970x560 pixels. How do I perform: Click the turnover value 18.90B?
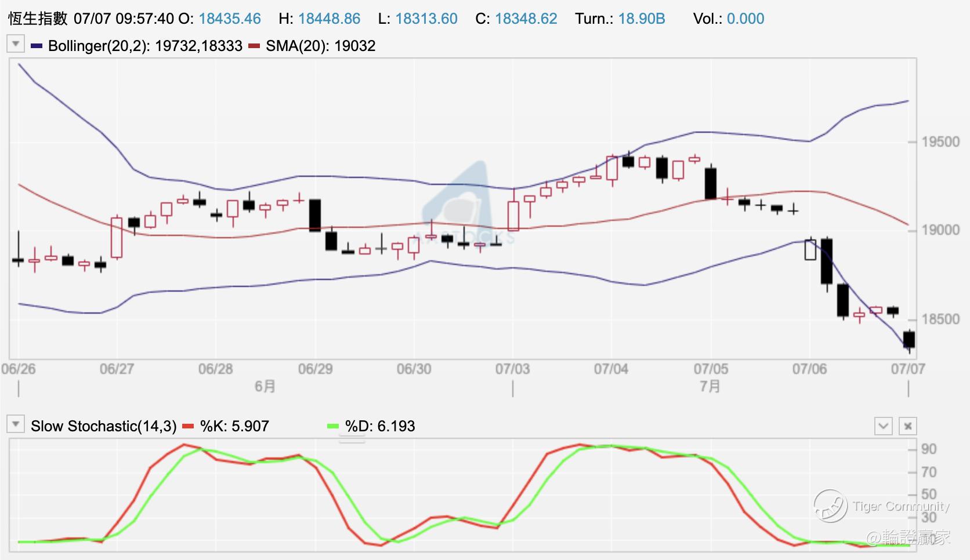(642, 19)
